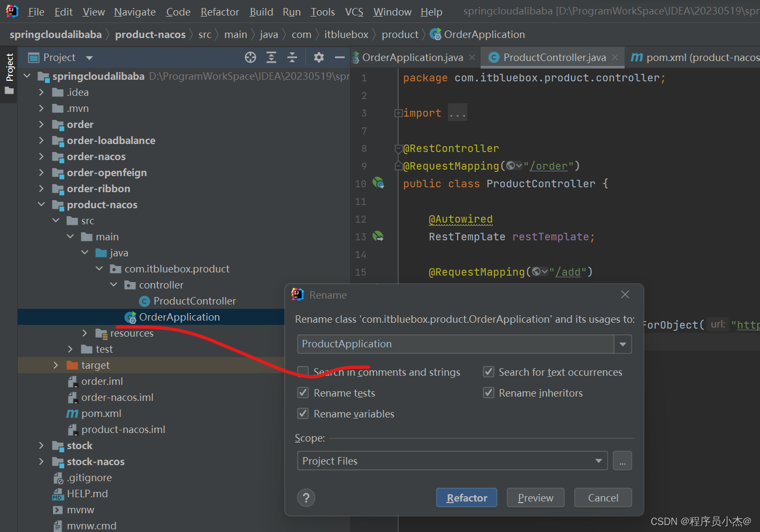The width and height of the screenshot is (760, 532).
Task: Open the new name history dropdown arrow
Action: (x=622, y=344)
